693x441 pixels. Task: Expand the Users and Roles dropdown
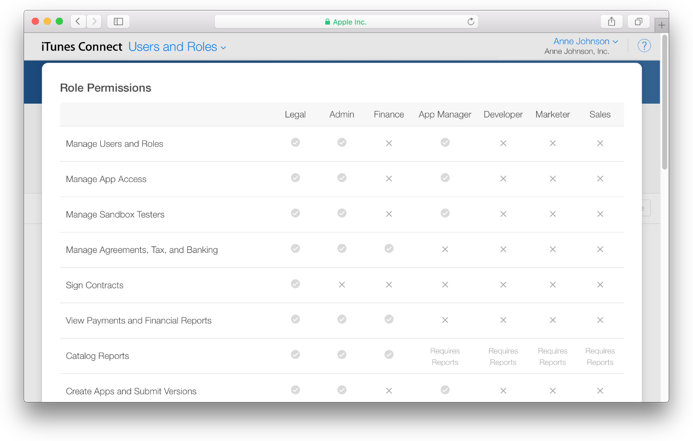tap(177, 47)
